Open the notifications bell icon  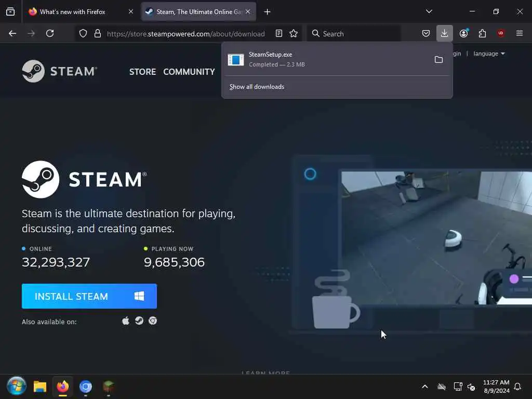coord(517,387)
